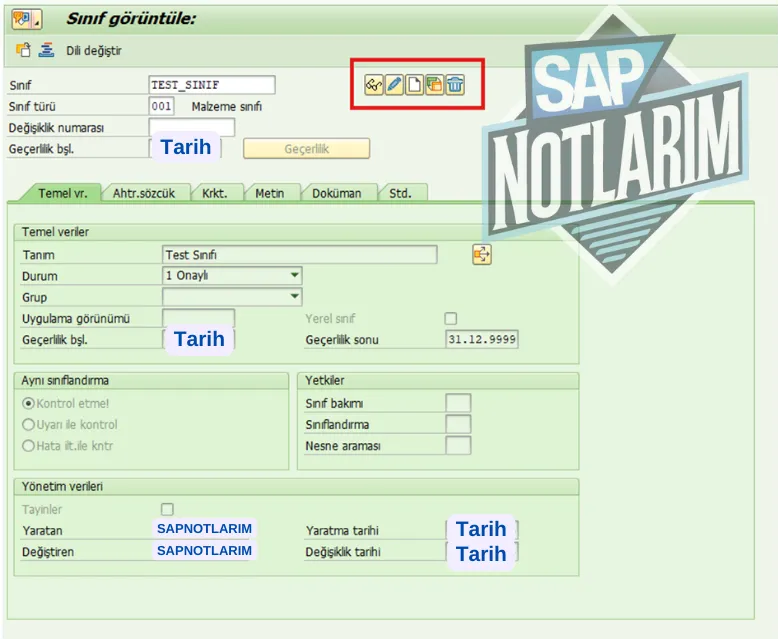Switch to the Temel vr. tab
The height and width of the screenshot is (640, 779).
pos(62,193)
